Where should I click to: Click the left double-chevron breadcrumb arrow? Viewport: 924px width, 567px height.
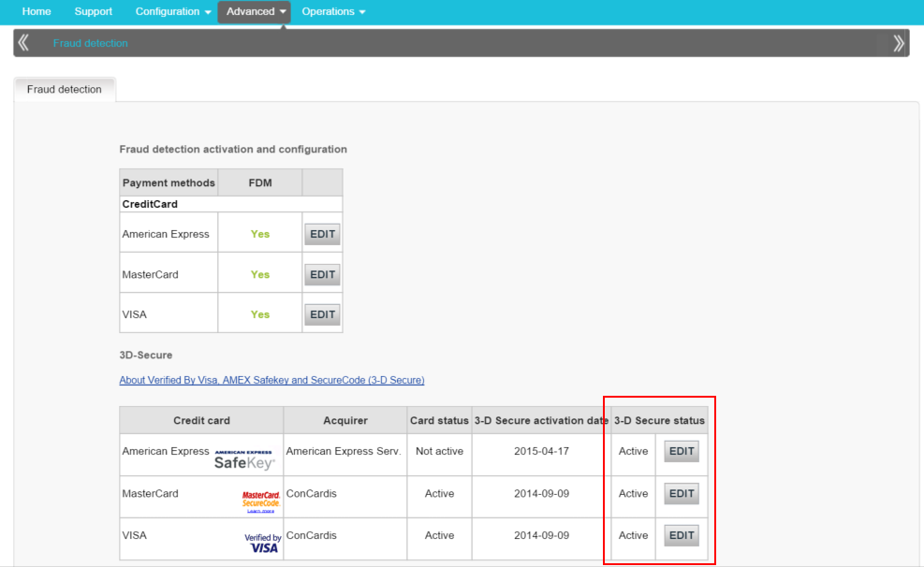pos(23,43)
